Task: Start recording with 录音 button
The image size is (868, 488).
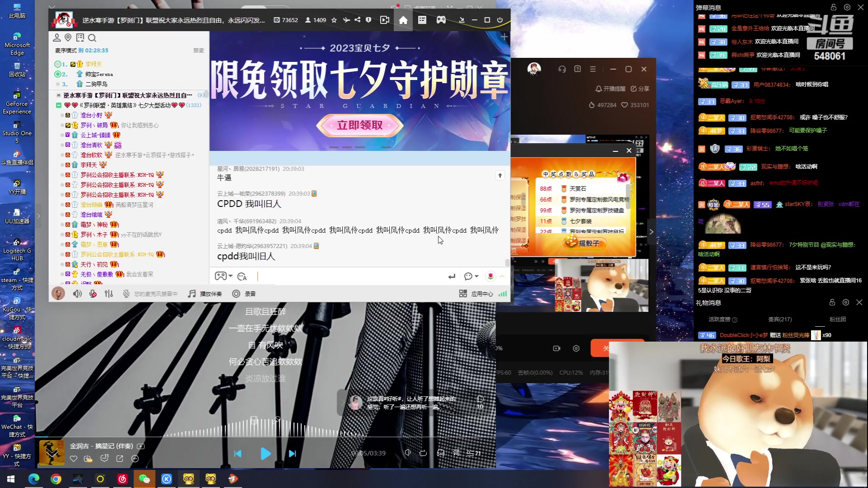Action: point(244,294)
